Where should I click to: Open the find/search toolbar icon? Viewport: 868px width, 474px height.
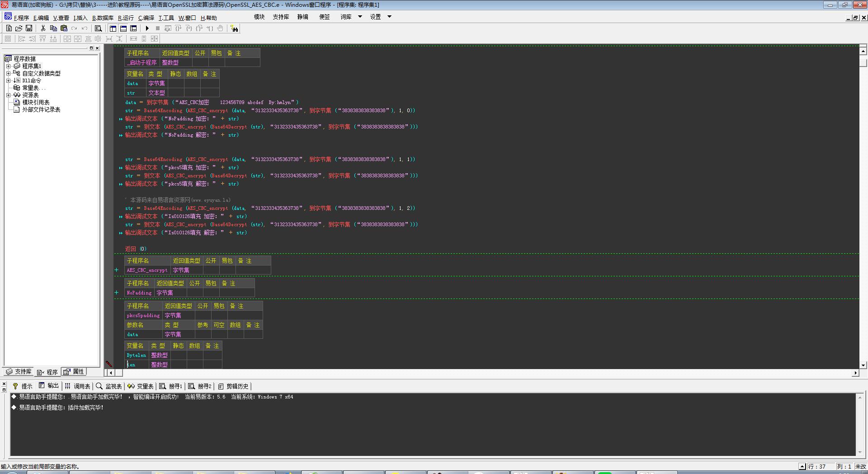pyautogui.click(x=98, y=28)
